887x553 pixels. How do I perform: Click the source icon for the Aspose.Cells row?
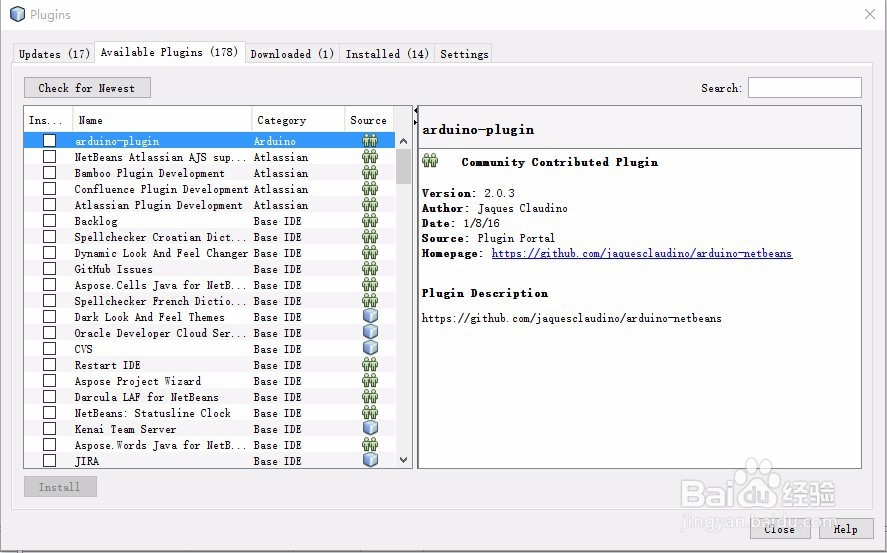[x=370, y=284]
